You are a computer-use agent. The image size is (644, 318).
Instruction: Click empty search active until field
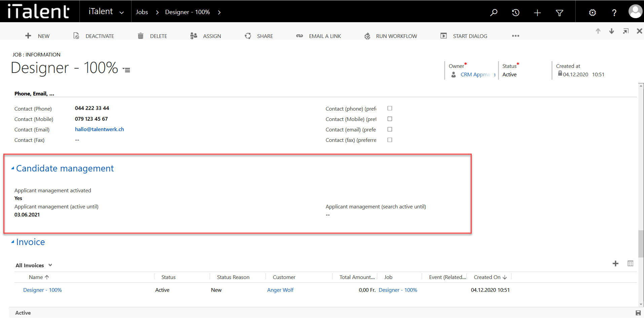pos(328,214)
